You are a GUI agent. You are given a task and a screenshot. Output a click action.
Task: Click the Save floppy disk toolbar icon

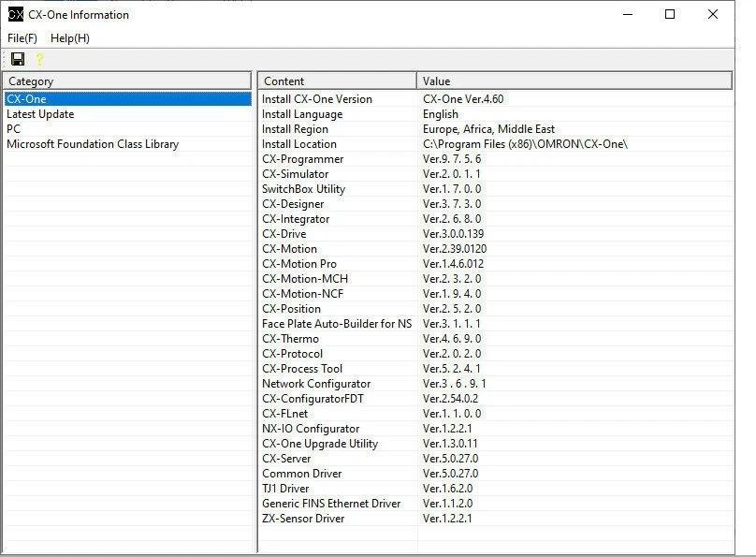tap(18, 59)
